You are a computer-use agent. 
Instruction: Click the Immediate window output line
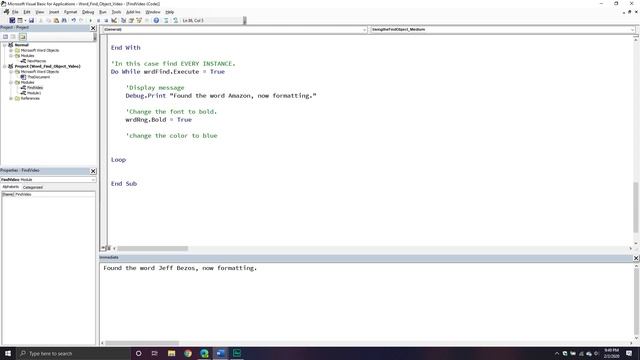180,268
